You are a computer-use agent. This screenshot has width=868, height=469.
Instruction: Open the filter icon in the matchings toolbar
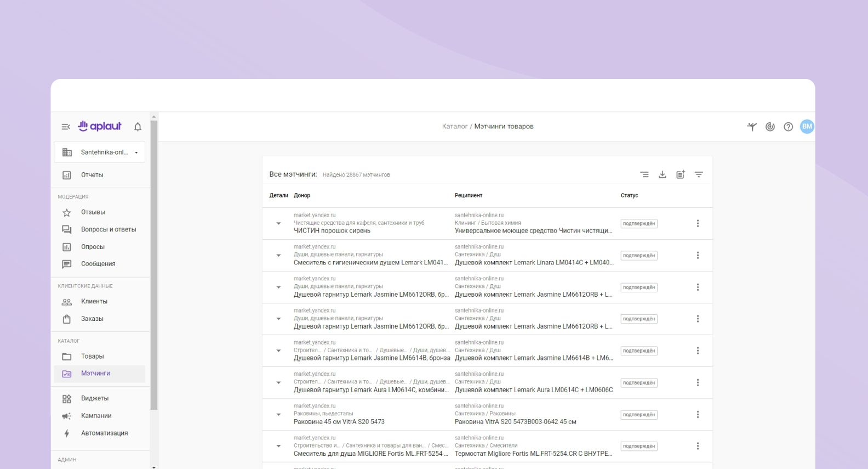click(699, 174)
